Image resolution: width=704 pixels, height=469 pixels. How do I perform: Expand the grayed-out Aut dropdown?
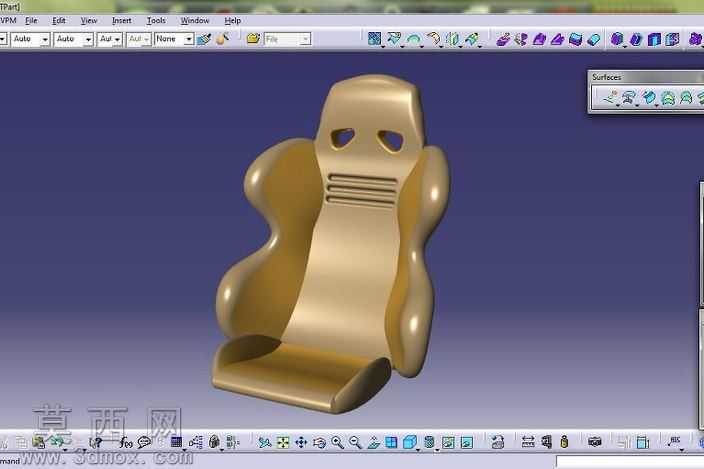[146, 39]
